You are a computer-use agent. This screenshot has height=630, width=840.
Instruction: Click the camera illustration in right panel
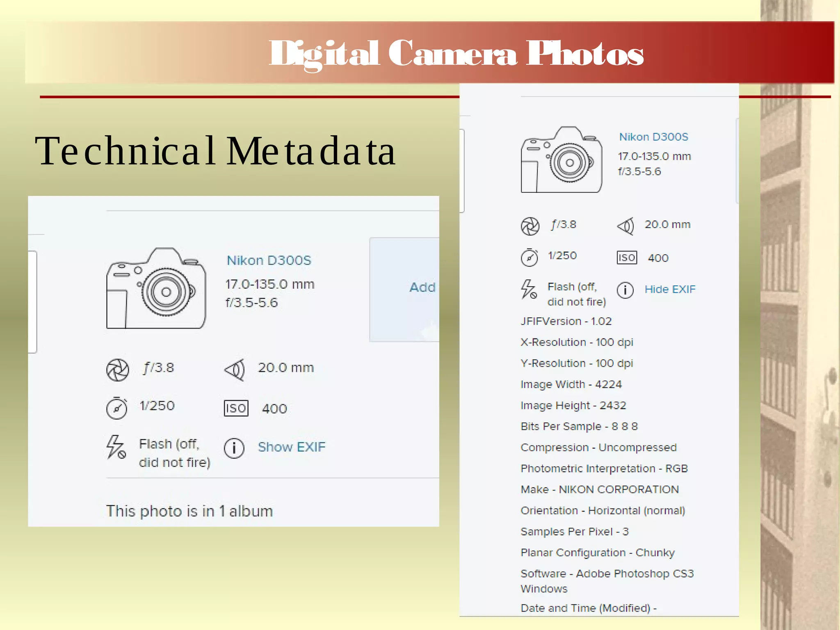coord(562,160)
